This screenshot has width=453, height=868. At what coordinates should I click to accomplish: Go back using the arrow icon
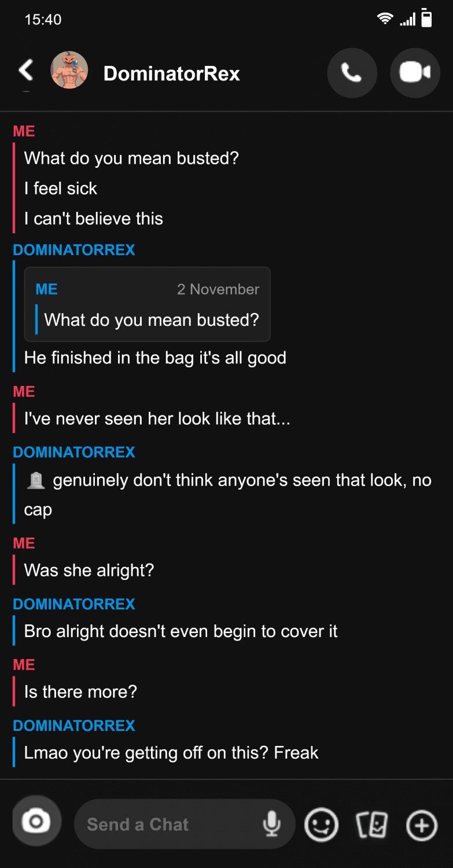(x=26, y=71)
